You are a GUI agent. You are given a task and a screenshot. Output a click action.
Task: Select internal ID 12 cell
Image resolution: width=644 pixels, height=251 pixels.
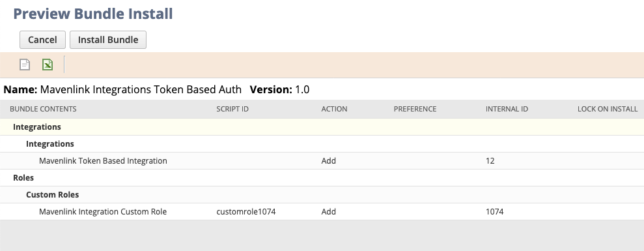click(490, 160)
